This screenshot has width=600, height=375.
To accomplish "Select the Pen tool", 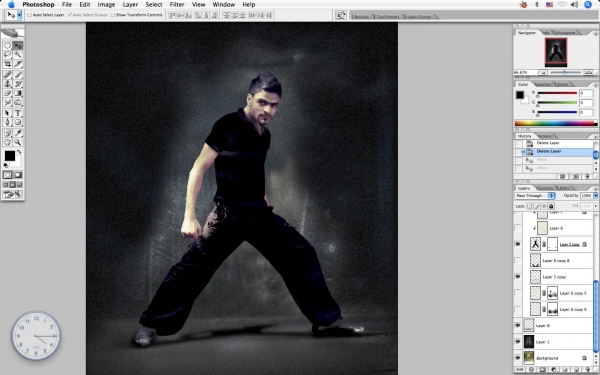I will (7, 122).
